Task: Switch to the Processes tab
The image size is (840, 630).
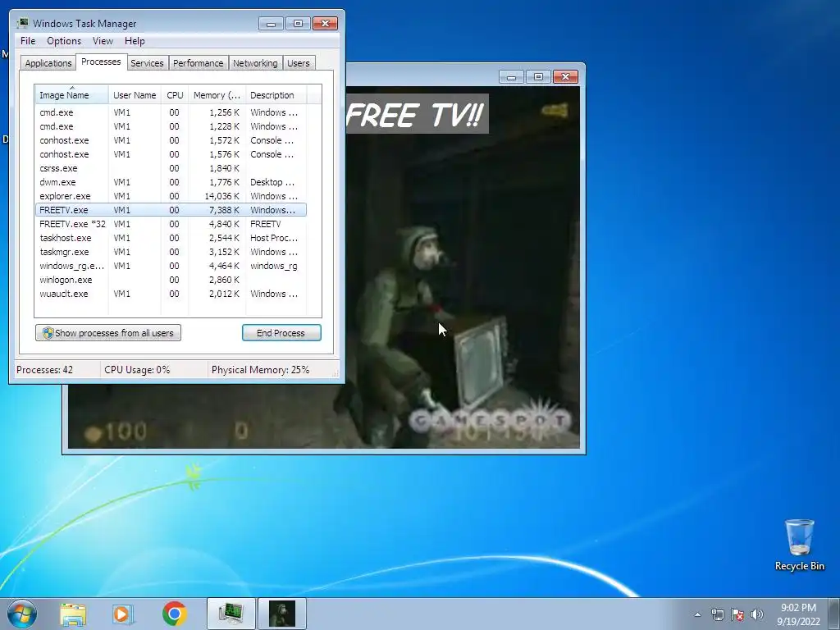Action: pyautogui.click(x=101, y=62)
